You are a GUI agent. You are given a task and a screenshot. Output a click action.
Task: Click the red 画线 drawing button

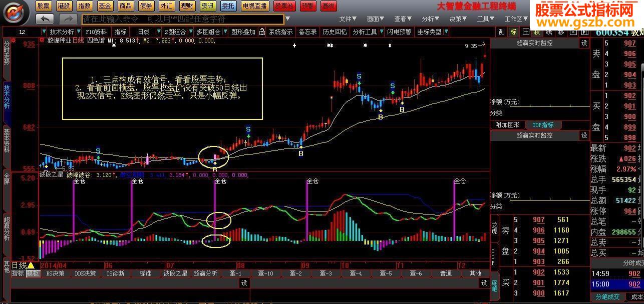[x=328, y=6]
